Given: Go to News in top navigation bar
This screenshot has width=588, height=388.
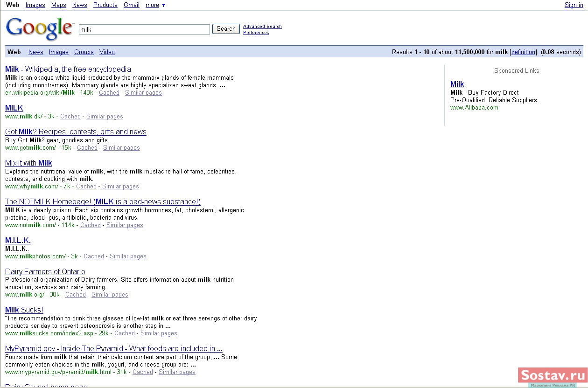Looking at the screenshot, I should [x=80, y=5].
